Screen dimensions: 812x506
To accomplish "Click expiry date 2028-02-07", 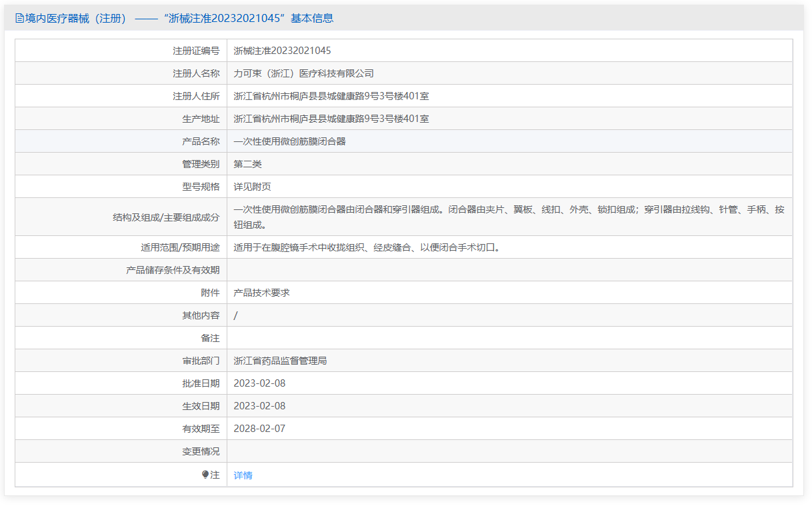I will [x=259, y=429].
